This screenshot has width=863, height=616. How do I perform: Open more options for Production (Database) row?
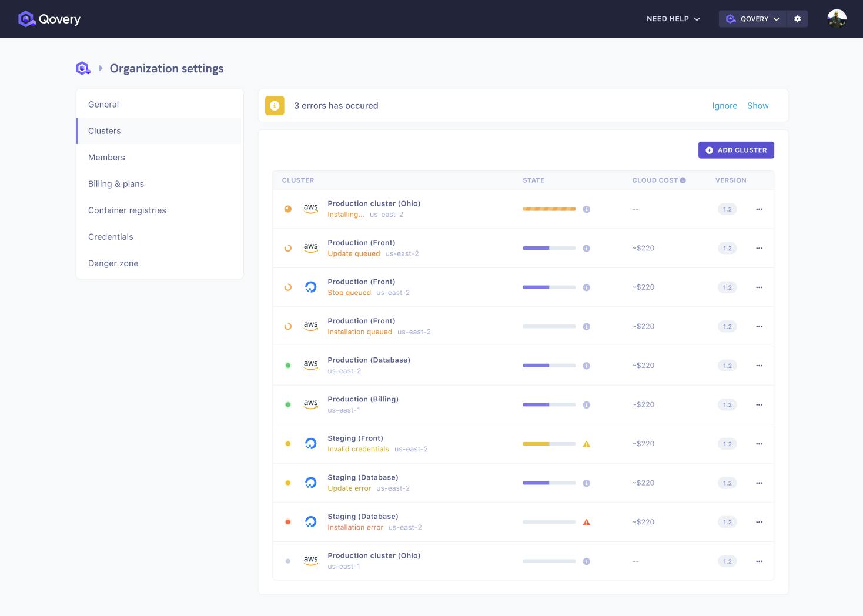point(759,366)
